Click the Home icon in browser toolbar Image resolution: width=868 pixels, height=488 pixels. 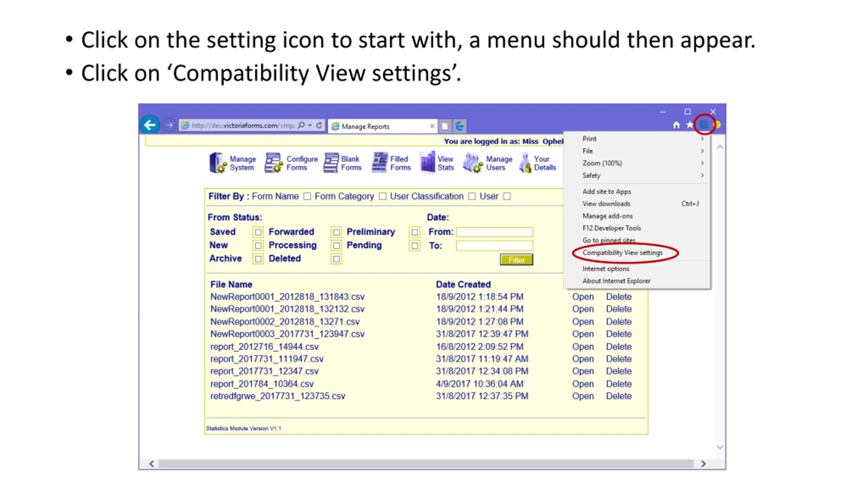point(676,125)
